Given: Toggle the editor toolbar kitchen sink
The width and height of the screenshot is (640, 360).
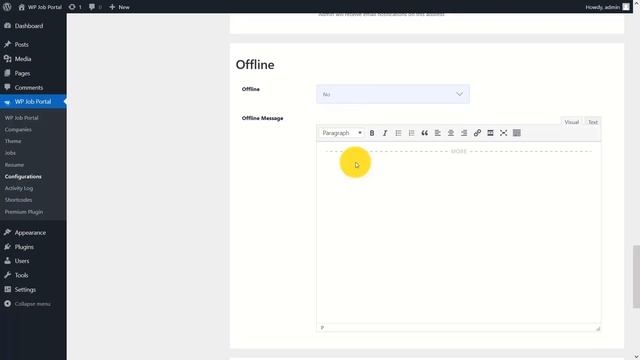Looking at the screenshot, I should (517, 133).
